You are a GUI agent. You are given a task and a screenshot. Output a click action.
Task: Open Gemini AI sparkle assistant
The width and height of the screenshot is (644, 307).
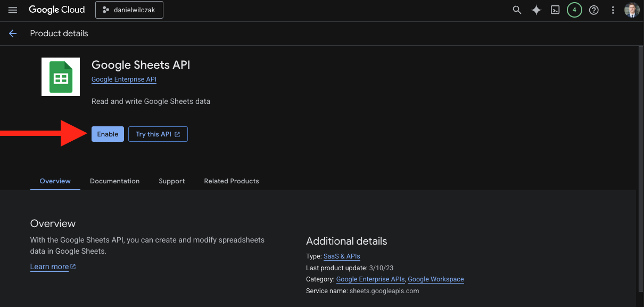tap(536, 10)
